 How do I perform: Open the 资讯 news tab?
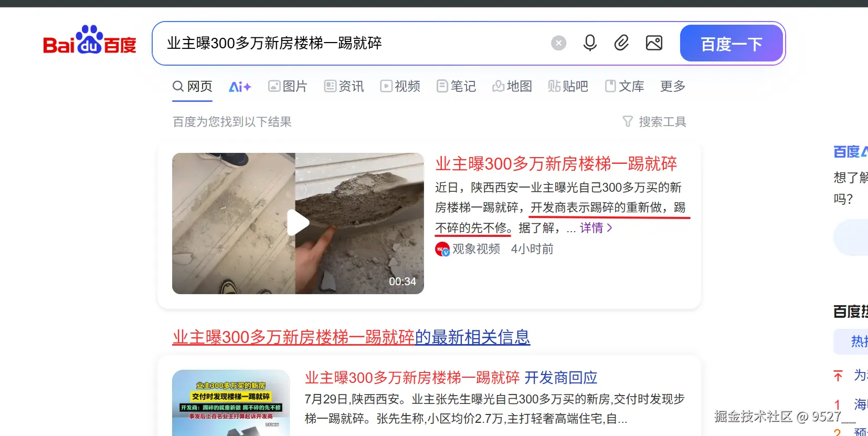tap(344, 86)
